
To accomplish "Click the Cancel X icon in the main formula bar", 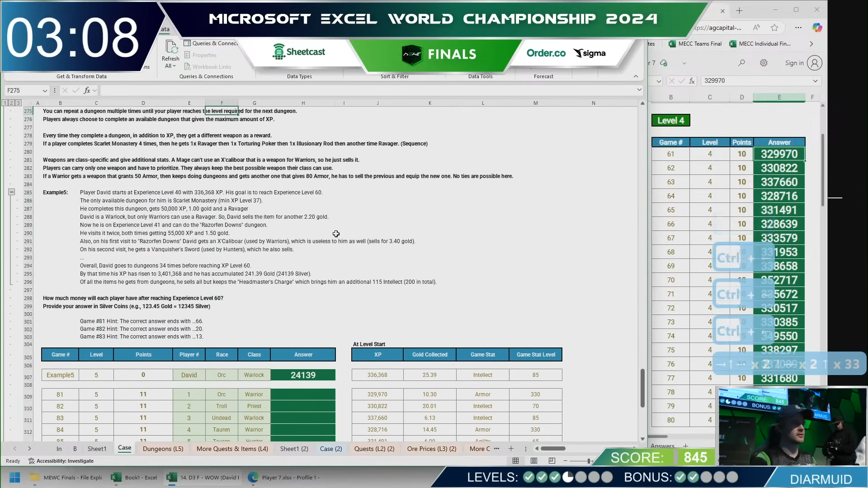I will [x=65, y=91].
